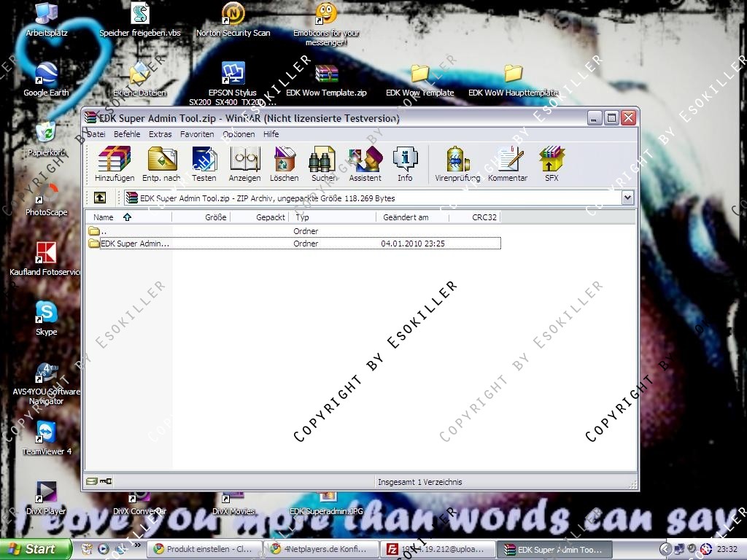This screenshot has height=560, width=747.
Task: Open the Extras menu
Action: tap(160, 134)
